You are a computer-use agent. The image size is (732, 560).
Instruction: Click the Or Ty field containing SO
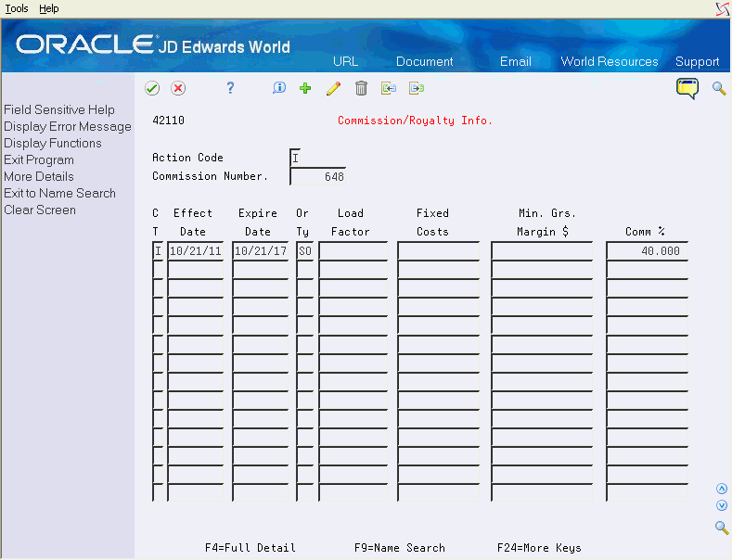305,251
